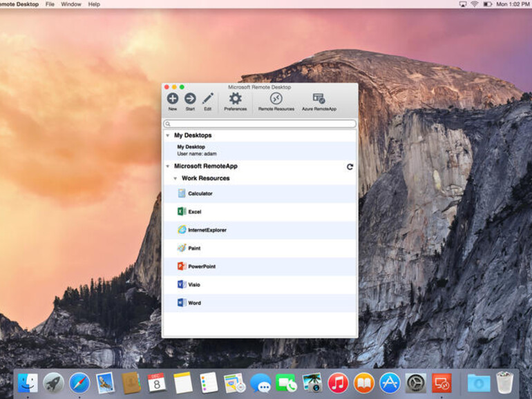Click the Edit pencil toolbar icon
Image resolution: width=532 pixels, height=399 pixels.
(x=208, y=99)
